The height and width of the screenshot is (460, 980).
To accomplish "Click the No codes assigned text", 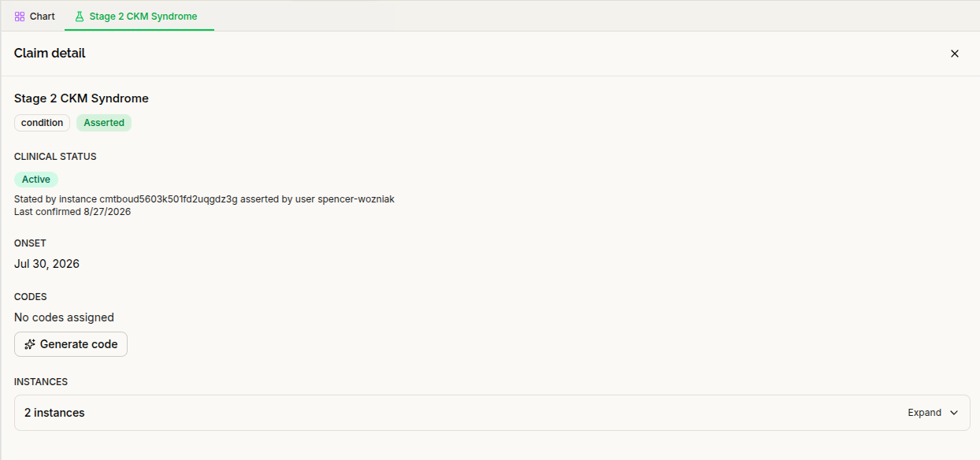I will tap(64, 317).
